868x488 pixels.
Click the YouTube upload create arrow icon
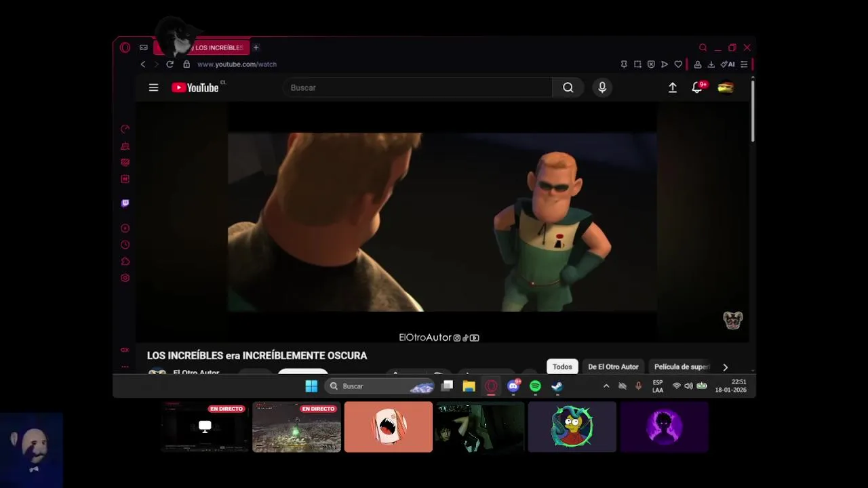(673, 87)
